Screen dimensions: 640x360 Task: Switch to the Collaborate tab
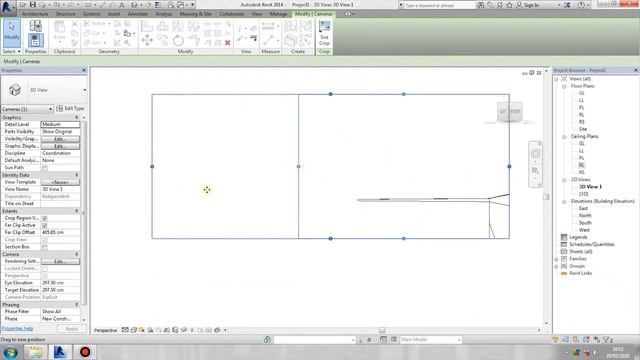point(231,14)
